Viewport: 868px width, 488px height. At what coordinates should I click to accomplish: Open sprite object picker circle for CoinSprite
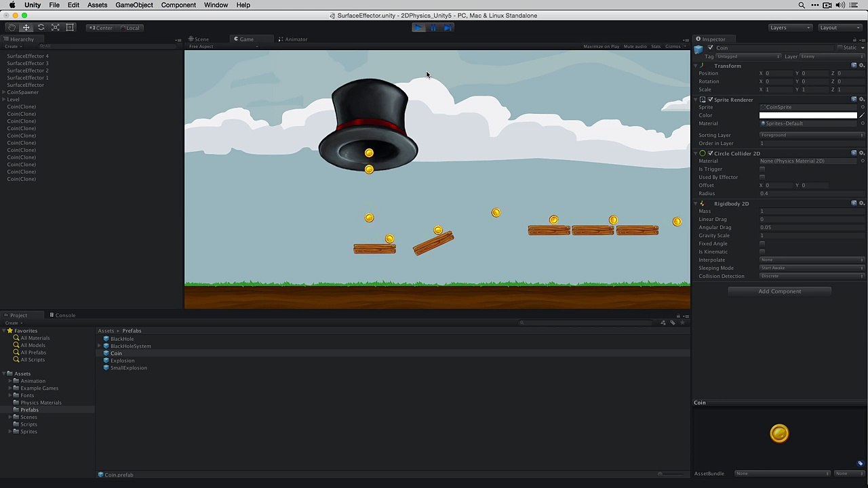863,107
